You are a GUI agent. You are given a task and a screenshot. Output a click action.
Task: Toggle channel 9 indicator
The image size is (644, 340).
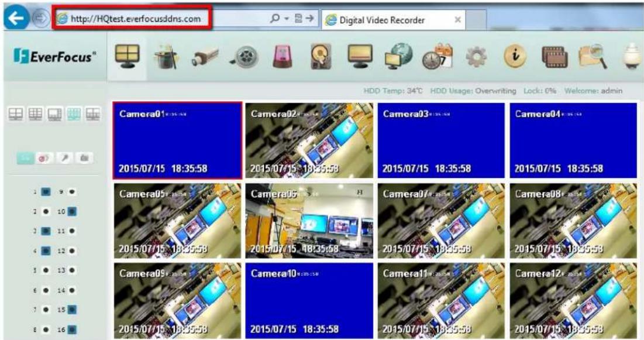[73, 191]
